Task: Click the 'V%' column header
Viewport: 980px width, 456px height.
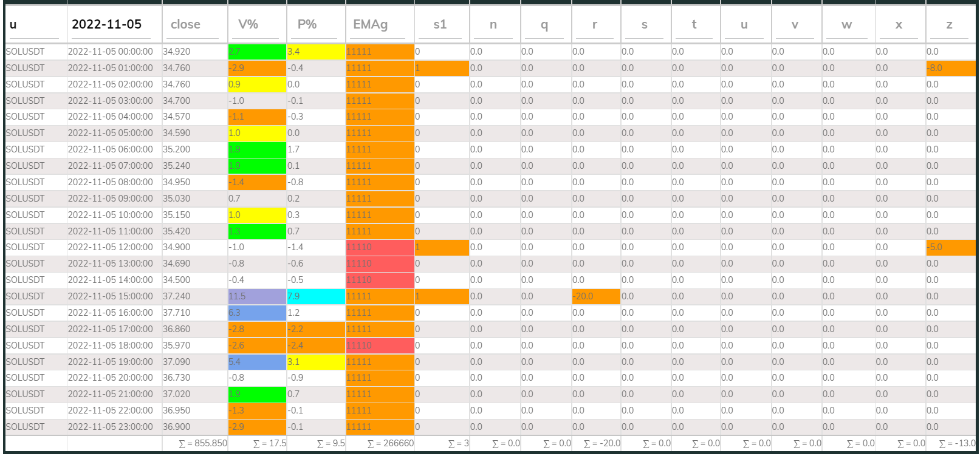Action: coord(248,24)
